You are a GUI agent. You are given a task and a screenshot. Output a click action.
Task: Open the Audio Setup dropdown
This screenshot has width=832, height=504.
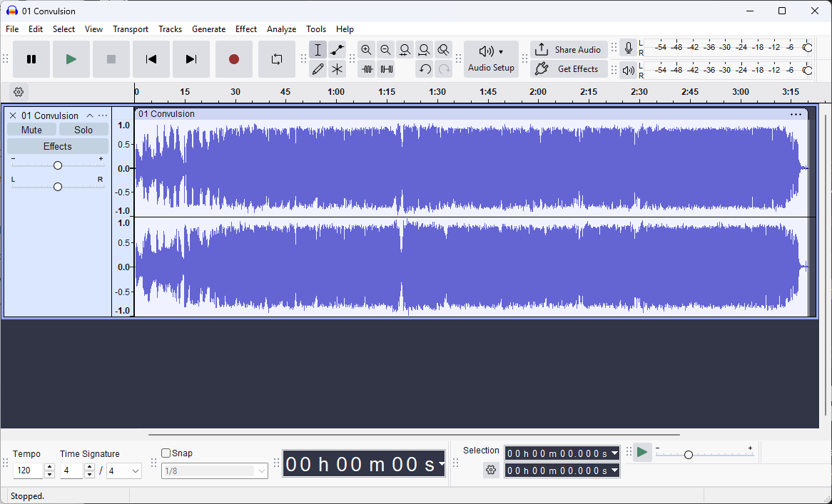click(x=491, y=59)
